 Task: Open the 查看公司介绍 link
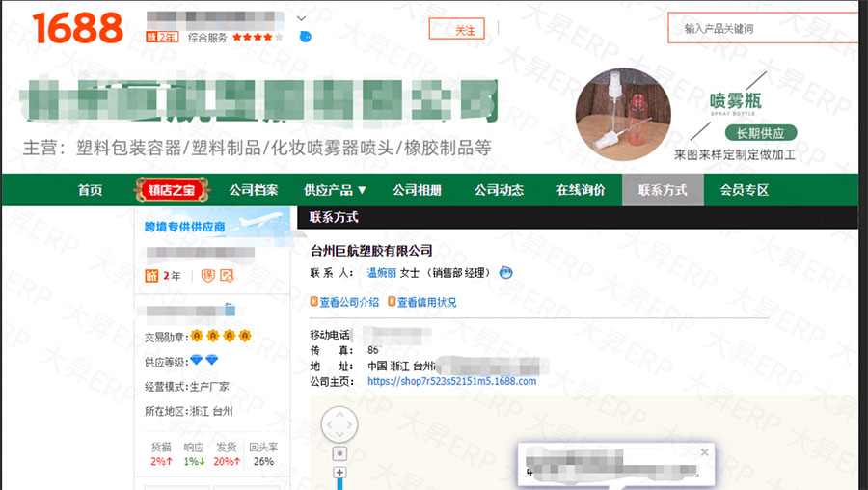(x=344, y=302)
